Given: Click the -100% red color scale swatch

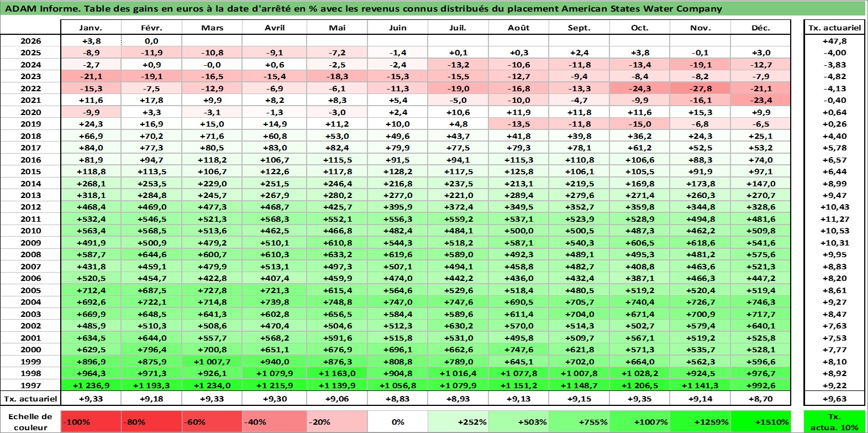Looking at the screenshot, I should (91, 421).
